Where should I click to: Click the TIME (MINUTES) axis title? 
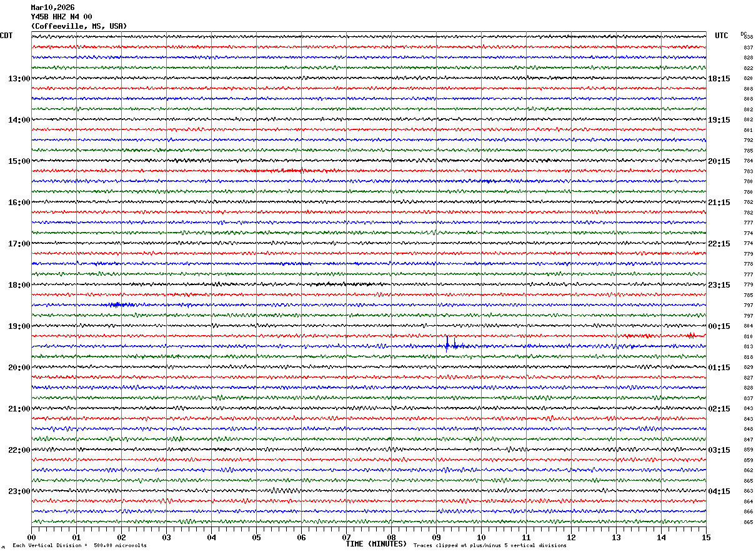click(376, 544)
